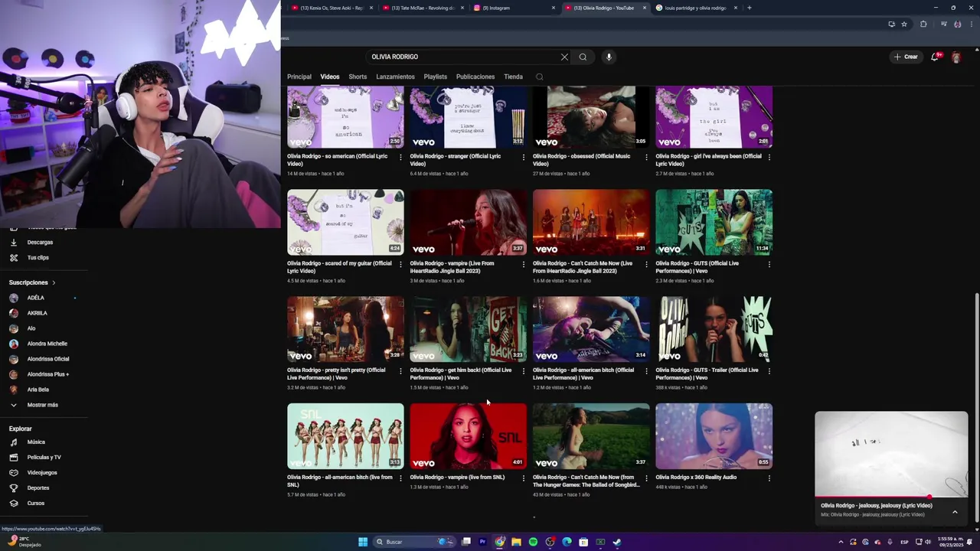Open so american lyric video thumbnail
This screenshot has width=980, height=551.
click(345, 117)
